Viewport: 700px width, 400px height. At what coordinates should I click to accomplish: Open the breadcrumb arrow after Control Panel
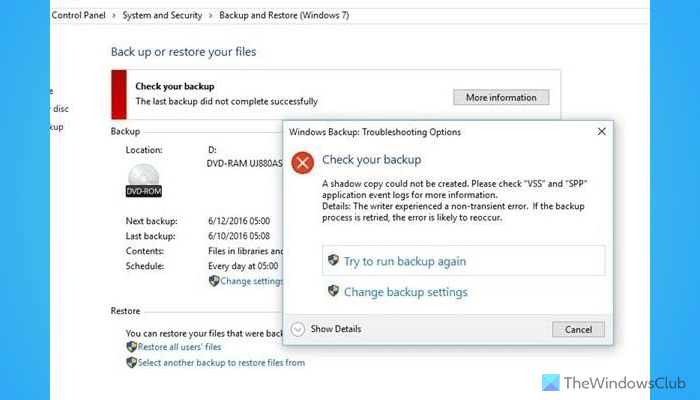113,16
